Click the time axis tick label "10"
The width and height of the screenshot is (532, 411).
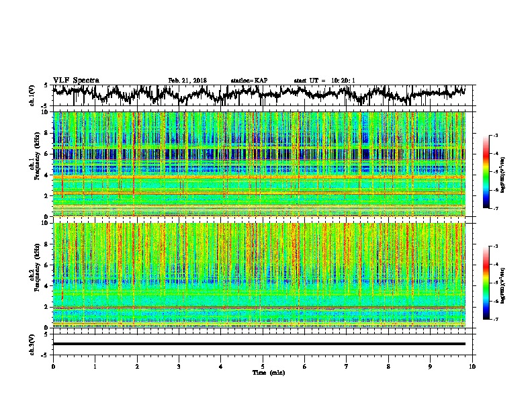click(x=472, y=367)
